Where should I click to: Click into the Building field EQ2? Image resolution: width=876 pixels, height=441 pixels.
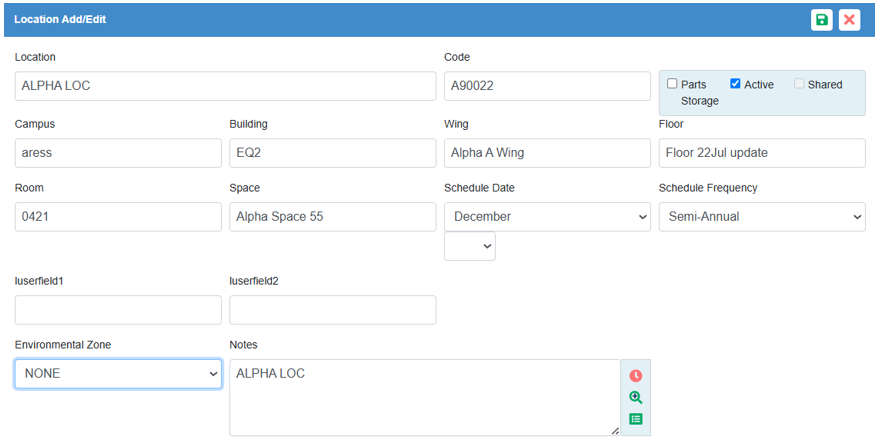click(332, 153)
